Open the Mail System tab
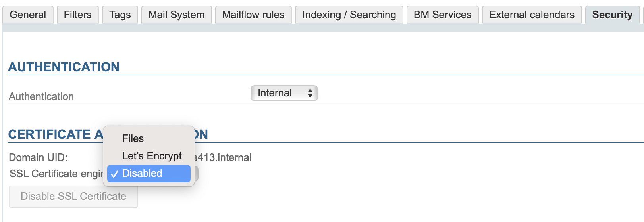 tap(176, 15)
